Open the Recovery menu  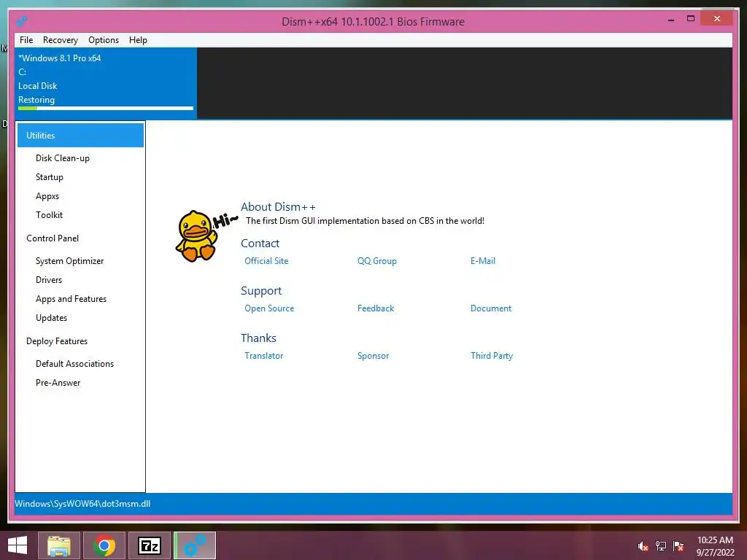pos(60,40)
